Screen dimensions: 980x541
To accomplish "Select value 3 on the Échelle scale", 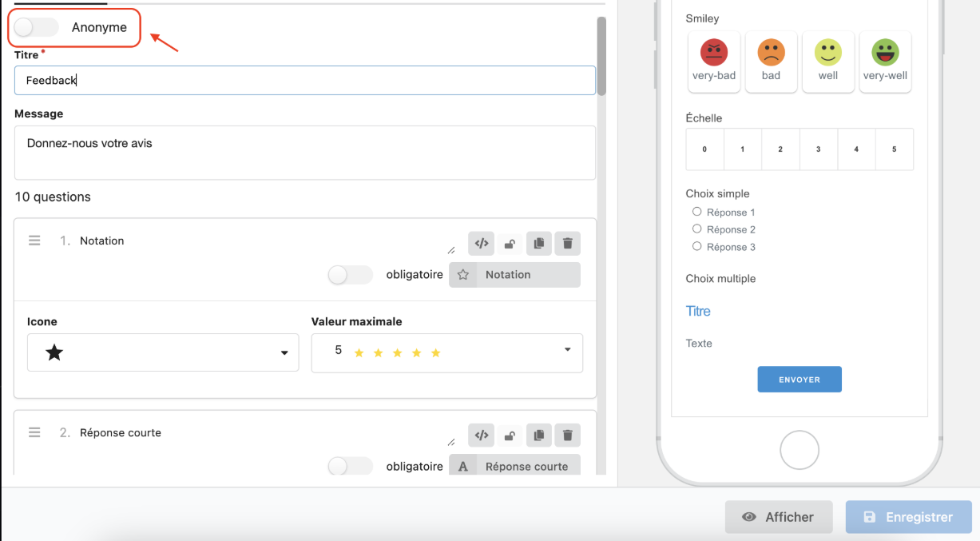I will pos(818,149).
